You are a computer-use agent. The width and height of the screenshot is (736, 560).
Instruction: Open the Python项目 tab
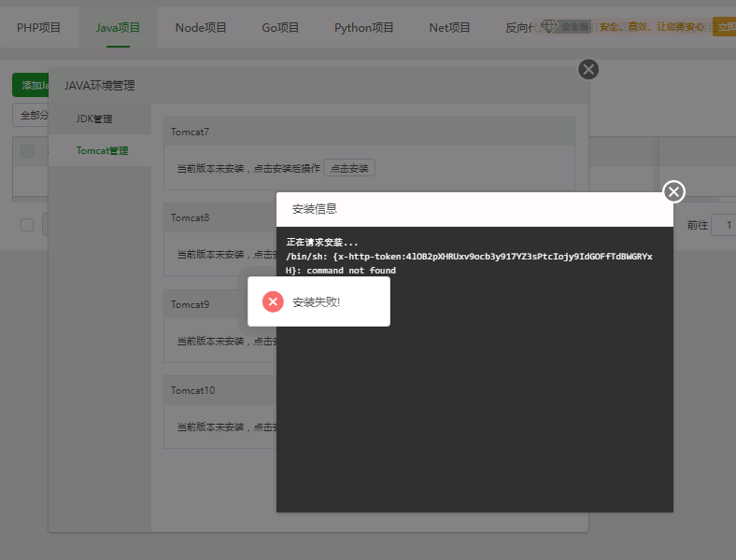[363, 28]
